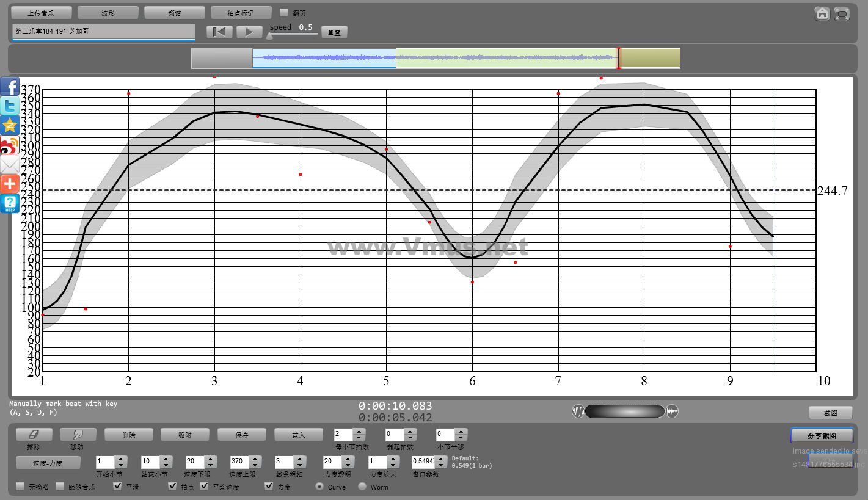Click the home icon at top right
Screen dimensions: 868x500
pos(822,13)
